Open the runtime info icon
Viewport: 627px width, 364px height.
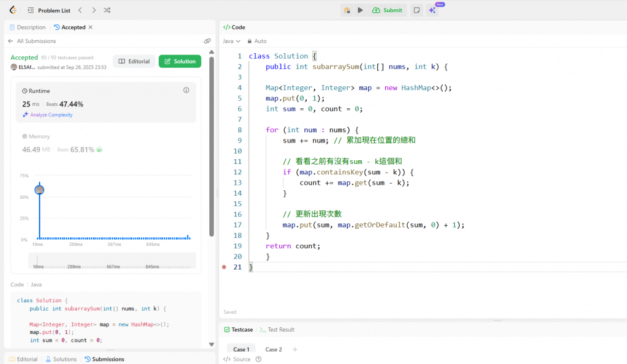point(186,91)
